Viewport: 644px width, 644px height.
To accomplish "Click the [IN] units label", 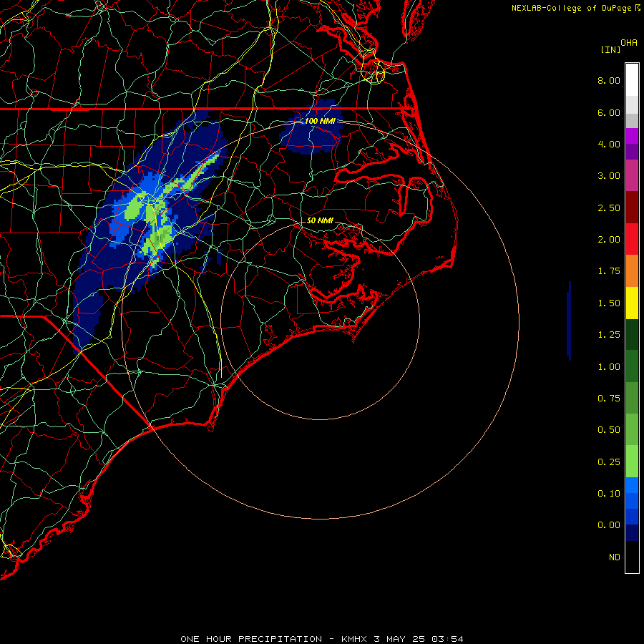I will click(610, 49).
